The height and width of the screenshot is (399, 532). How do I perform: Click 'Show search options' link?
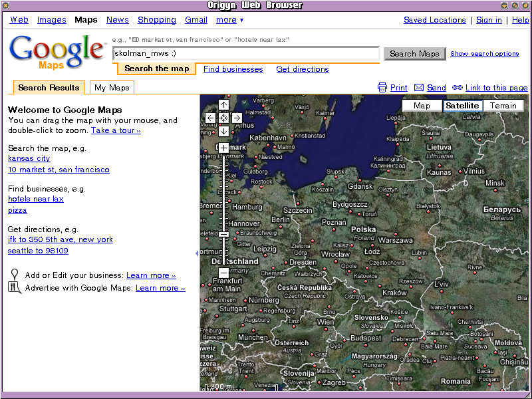pos(485,54)
